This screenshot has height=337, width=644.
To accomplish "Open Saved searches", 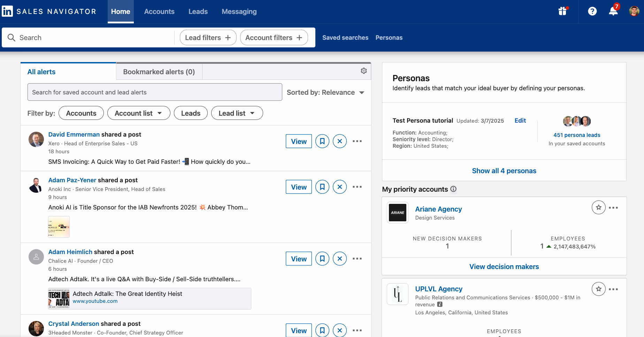I will tap(345, 38).
